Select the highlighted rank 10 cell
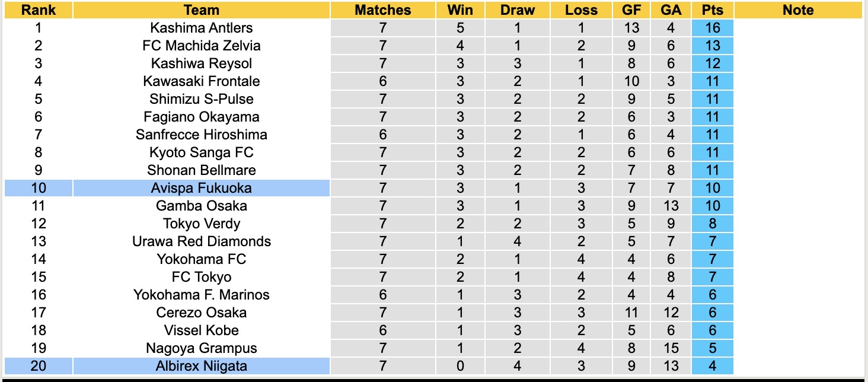Image resolution: width=868 pixels, height=382 pixels. tap(39, 188)
